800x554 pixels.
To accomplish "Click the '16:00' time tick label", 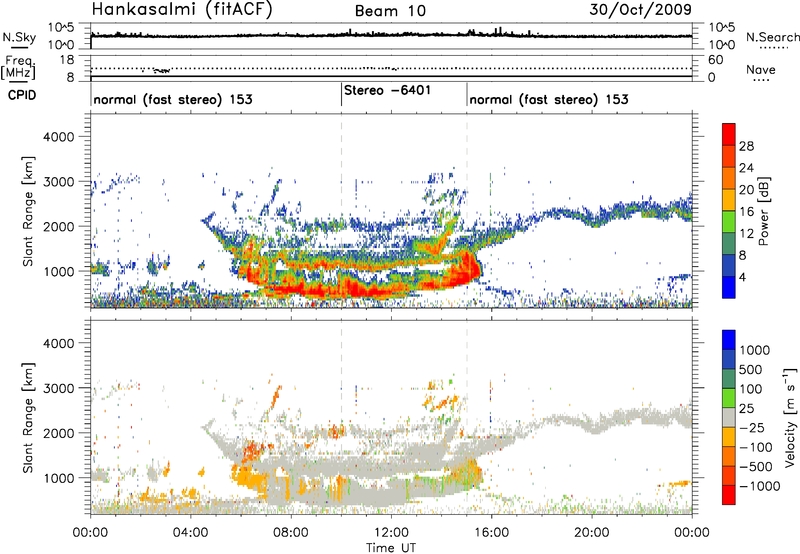I will point(491,533).
